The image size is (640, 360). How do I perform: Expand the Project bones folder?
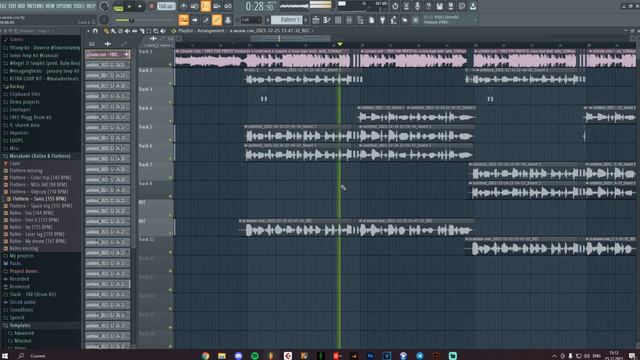24,271
